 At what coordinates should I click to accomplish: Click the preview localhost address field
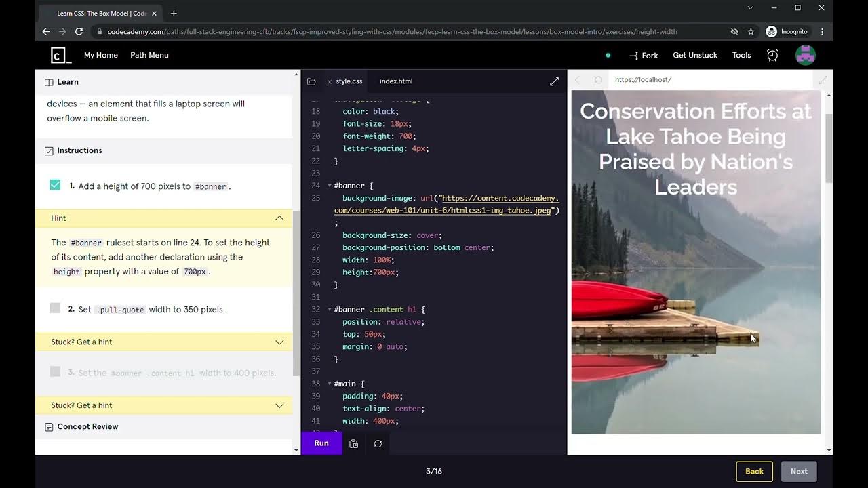pos(710,80)
